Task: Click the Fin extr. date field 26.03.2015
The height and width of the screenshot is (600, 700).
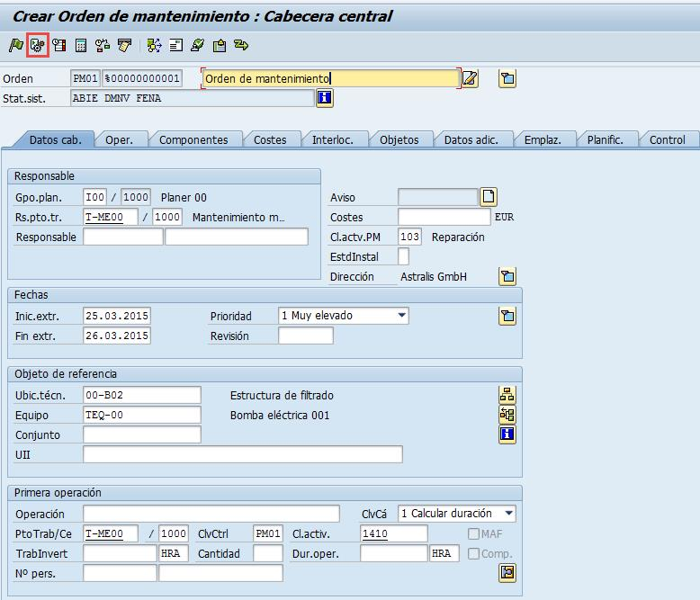Action: click(x=117, y=336)
